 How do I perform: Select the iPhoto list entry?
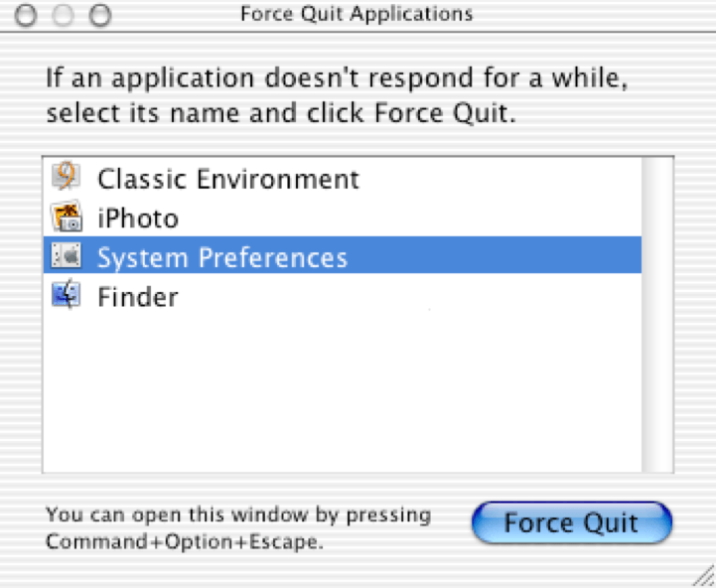pyautogui.click(x=137, y=219)
